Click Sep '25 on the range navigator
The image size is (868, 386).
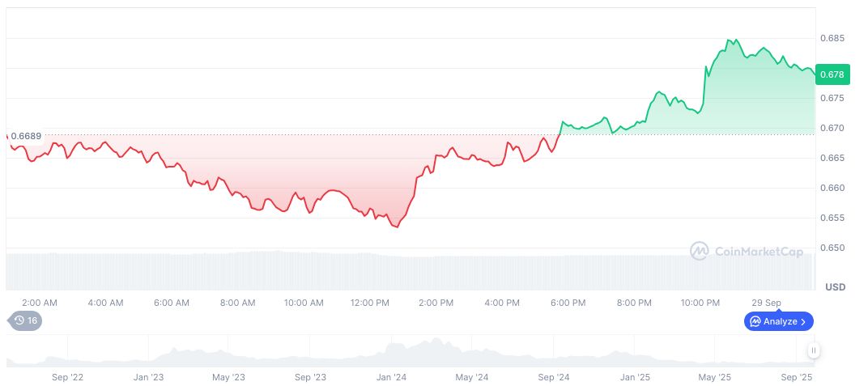(x=796, y=377)
